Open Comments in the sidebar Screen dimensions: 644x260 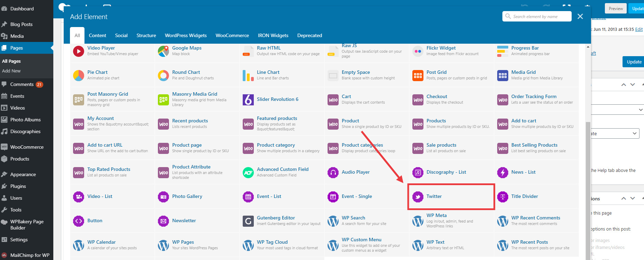coord(27,84)
